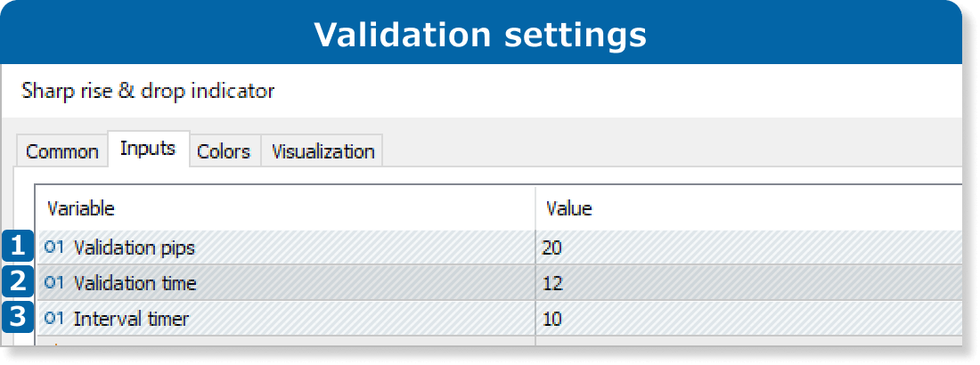Open the Colors tab
Screen dimensions: 980x365
click(x=223, y=151)
